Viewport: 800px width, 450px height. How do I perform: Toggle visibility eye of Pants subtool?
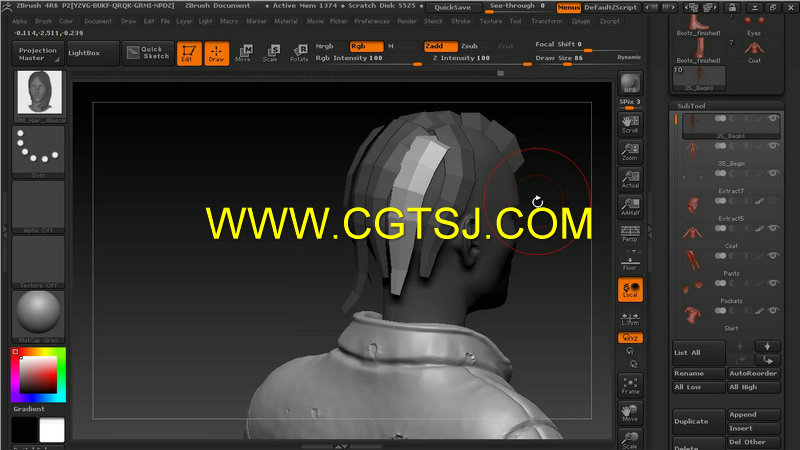click(x=773, y=256)
